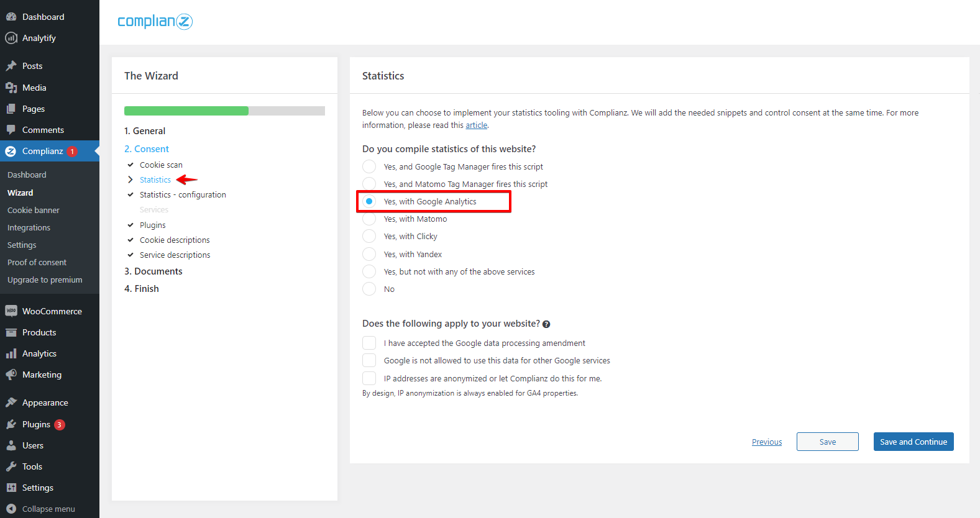Check Google data processing amendment accepted
This screenshot has width=980, height=518.
coord(369,343)
